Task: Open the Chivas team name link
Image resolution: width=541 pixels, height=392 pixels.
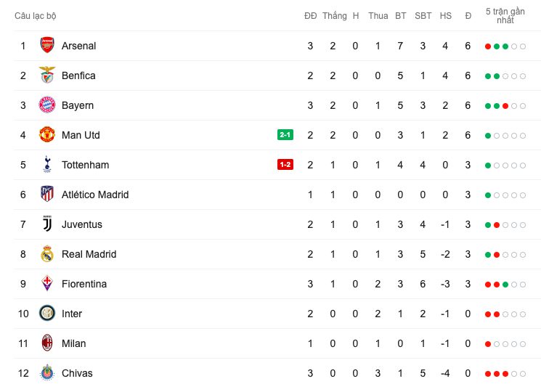Action: (77, 373)
